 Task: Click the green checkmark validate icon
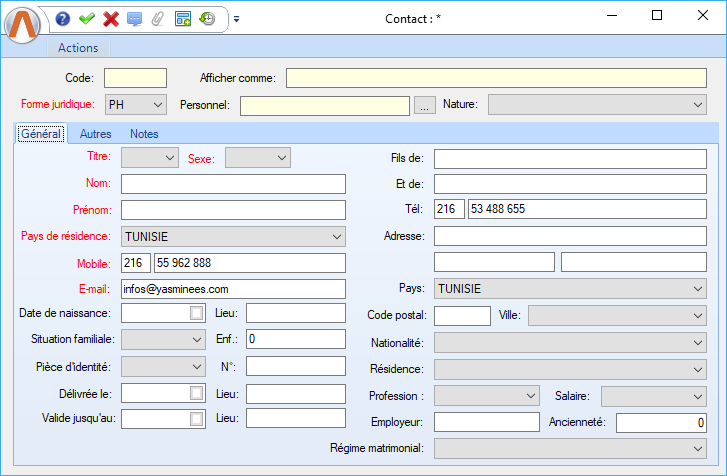coord(87,18)
